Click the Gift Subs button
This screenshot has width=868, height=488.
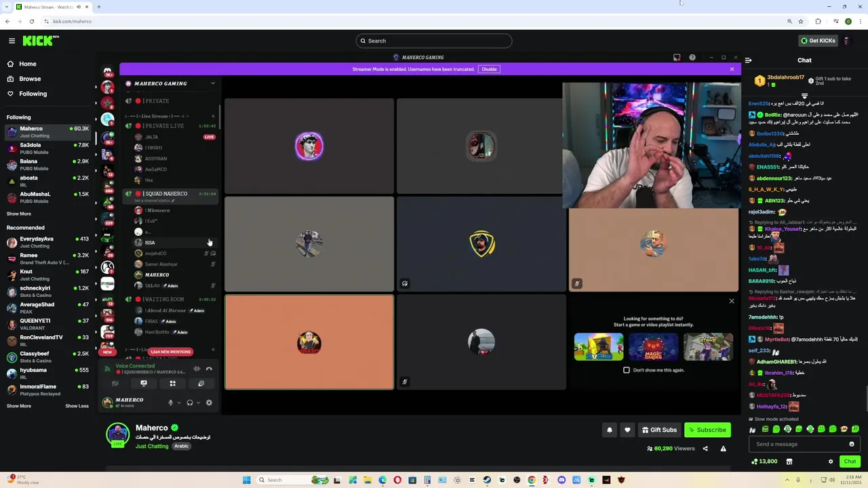[659, 430]
